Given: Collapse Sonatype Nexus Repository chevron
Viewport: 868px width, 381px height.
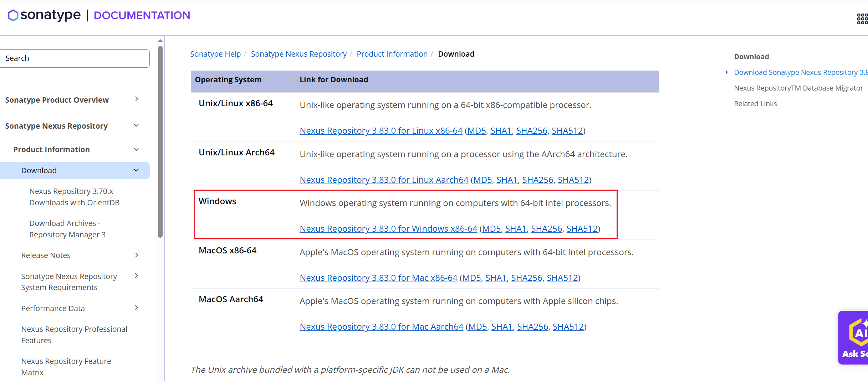Looking at the screenshot, I should (136, 125).
